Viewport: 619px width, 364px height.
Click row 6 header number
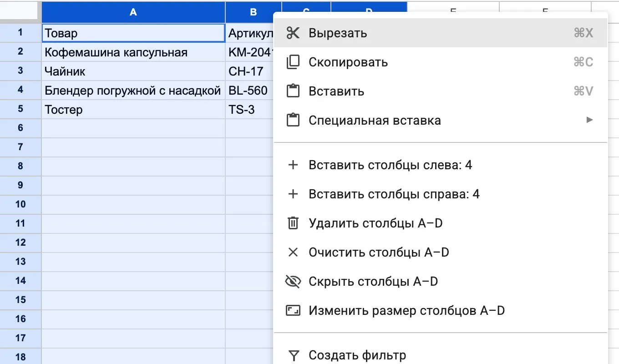20,128
